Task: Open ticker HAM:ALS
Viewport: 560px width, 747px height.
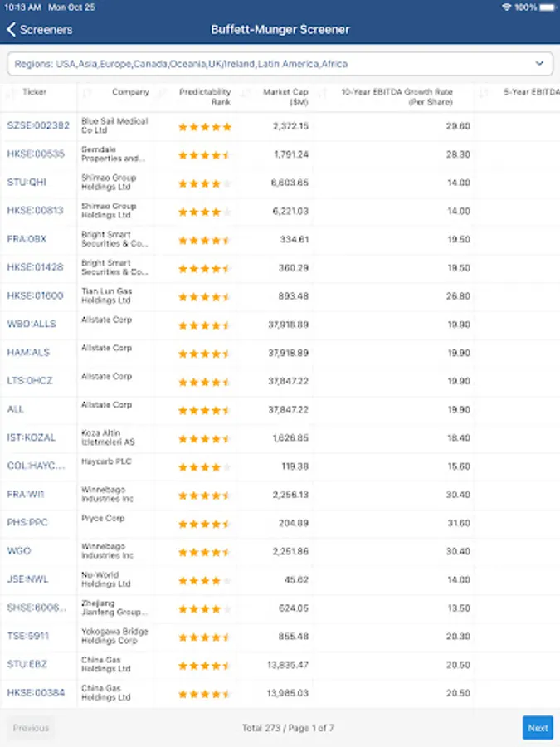Action: [28, 353]
